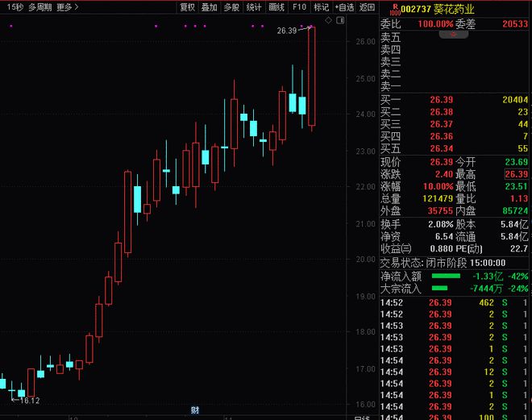
Task: Open the 复权 adjustment option
Action: click(x=187, y=7)
